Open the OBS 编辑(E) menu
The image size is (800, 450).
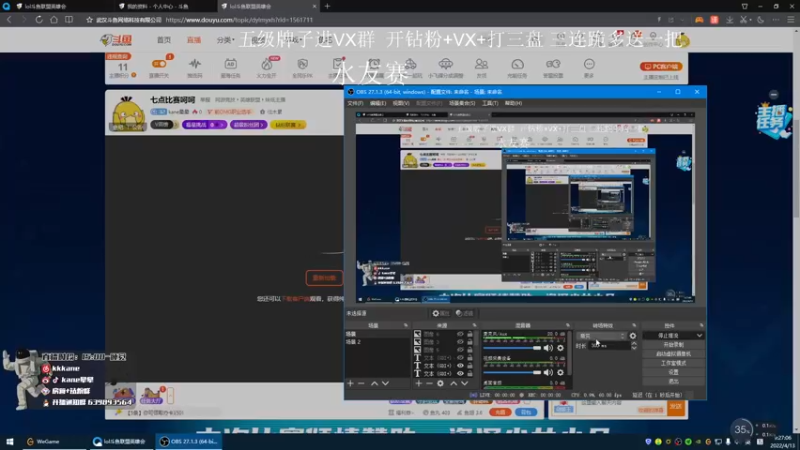378,103
